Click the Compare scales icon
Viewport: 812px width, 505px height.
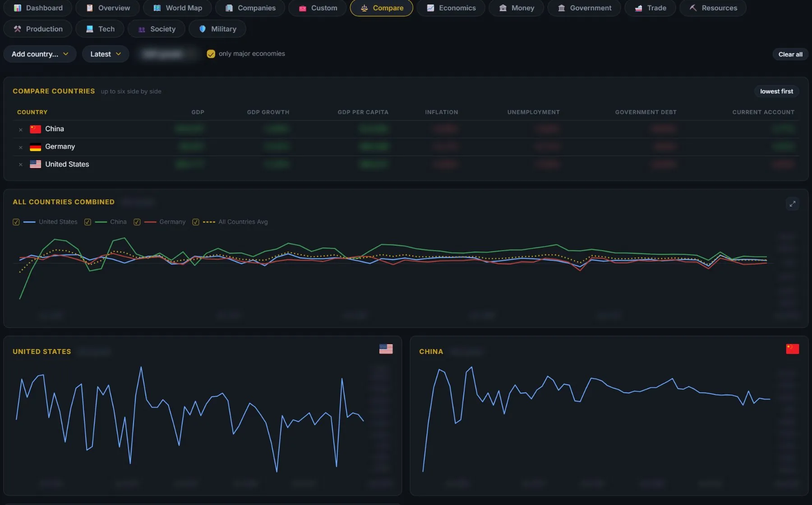364,8
